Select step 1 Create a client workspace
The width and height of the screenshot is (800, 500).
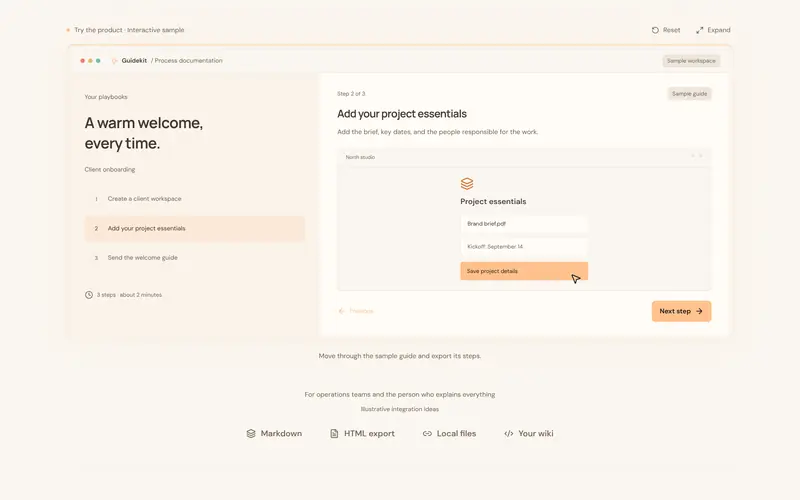pos(194,199)
